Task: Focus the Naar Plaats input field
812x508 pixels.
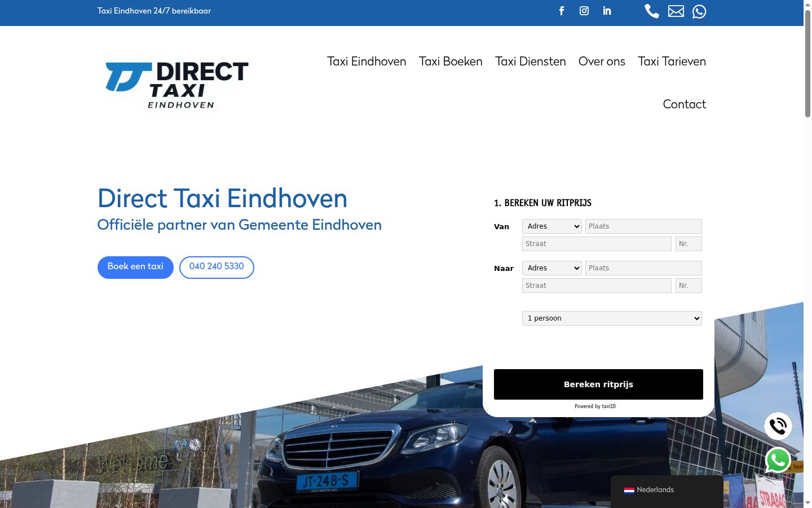Action: pyautogui.click(x=643, y=268)
